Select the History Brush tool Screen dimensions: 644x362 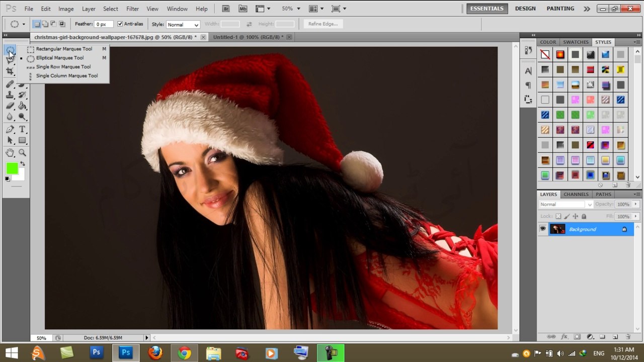coord(22,95)
